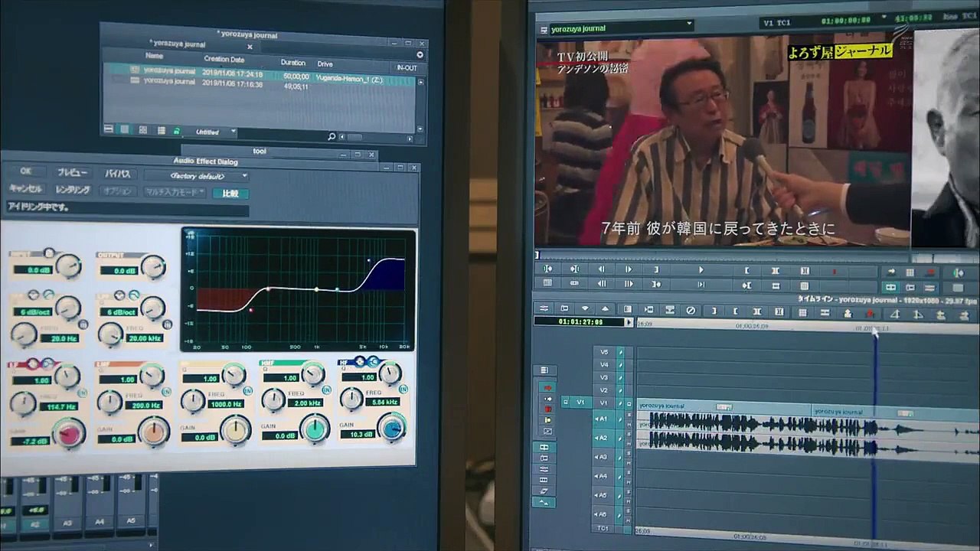Toggle the IN button on the HF band
The height and width of the screenshot is (551, 980).
pos(403,390)
